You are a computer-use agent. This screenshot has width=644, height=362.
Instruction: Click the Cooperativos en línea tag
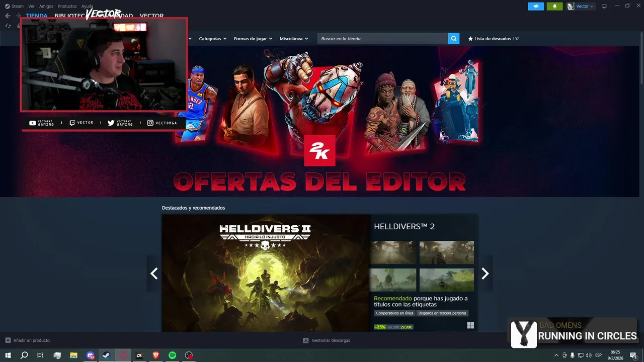point(395,313)
